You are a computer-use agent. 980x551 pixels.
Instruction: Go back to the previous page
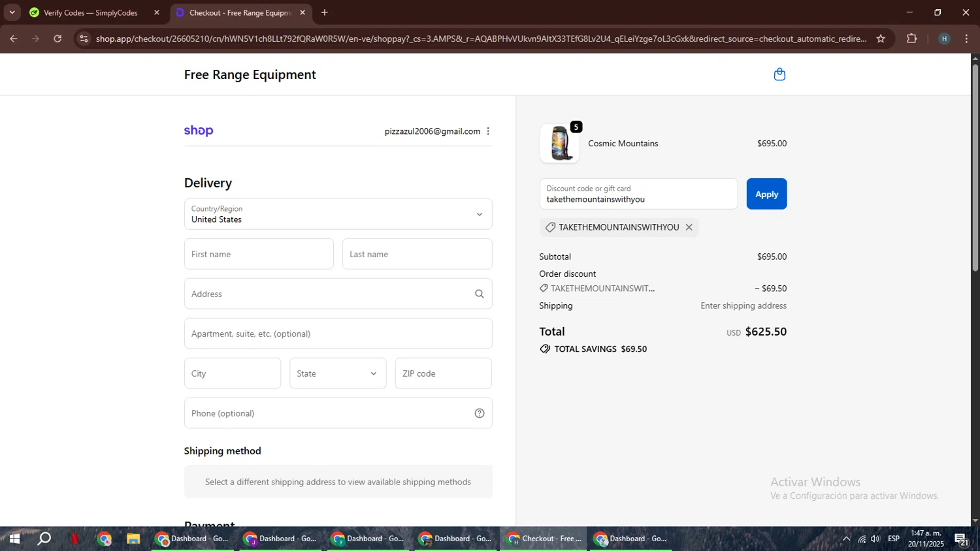click(13, 39)
